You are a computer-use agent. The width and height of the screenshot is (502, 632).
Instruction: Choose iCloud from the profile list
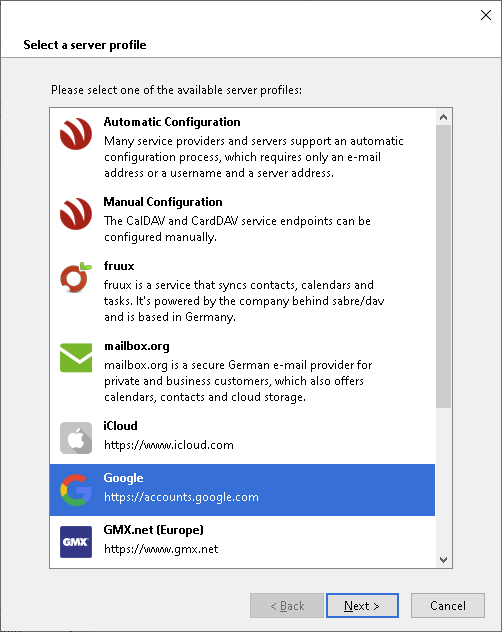tap(242, 438)
